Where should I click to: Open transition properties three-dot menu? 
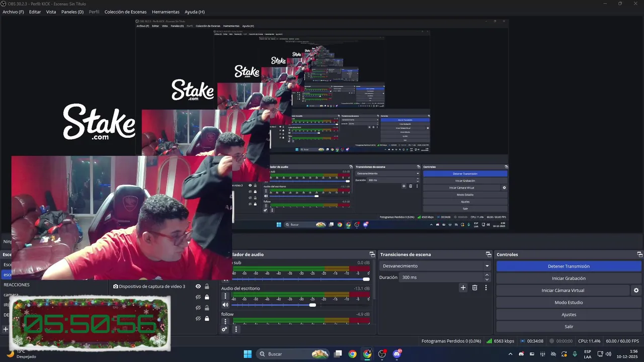tap(486, 288)
